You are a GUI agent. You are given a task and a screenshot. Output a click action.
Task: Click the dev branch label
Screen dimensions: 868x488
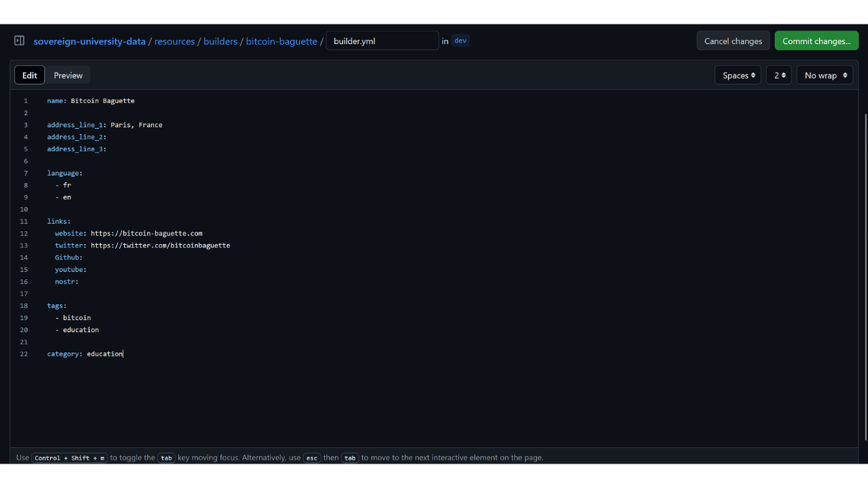click(x=460, y=41)
